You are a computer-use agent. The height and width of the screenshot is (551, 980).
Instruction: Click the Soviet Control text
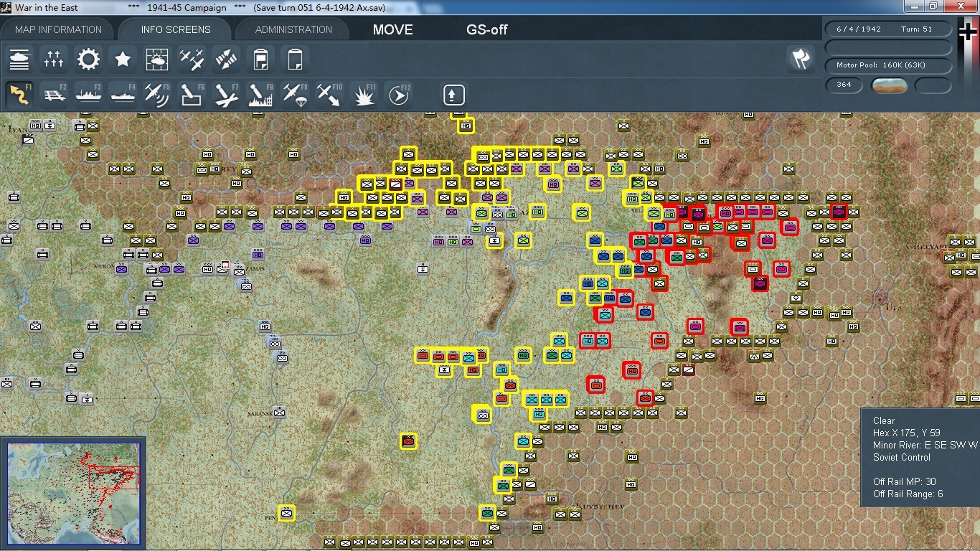902,457
